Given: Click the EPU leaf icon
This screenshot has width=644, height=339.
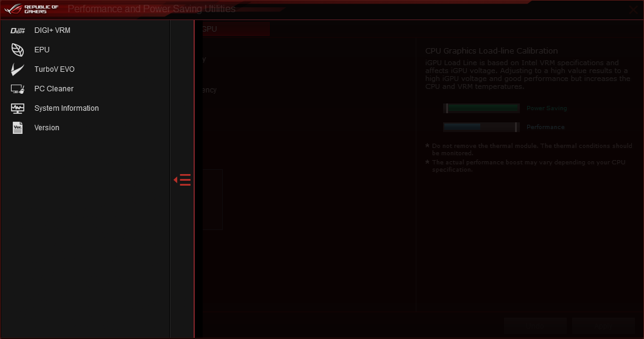Looking at the screenshot, I should point(18,50).
